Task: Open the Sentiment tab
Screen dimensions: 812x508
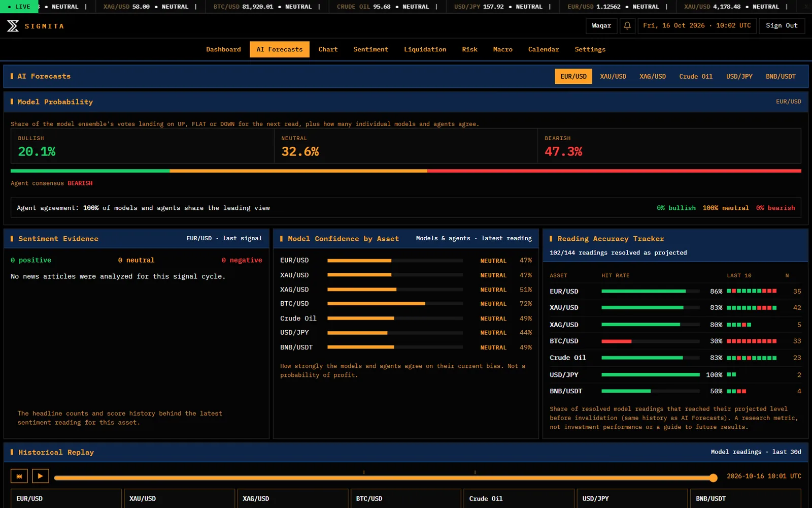Action: point(370,49)
